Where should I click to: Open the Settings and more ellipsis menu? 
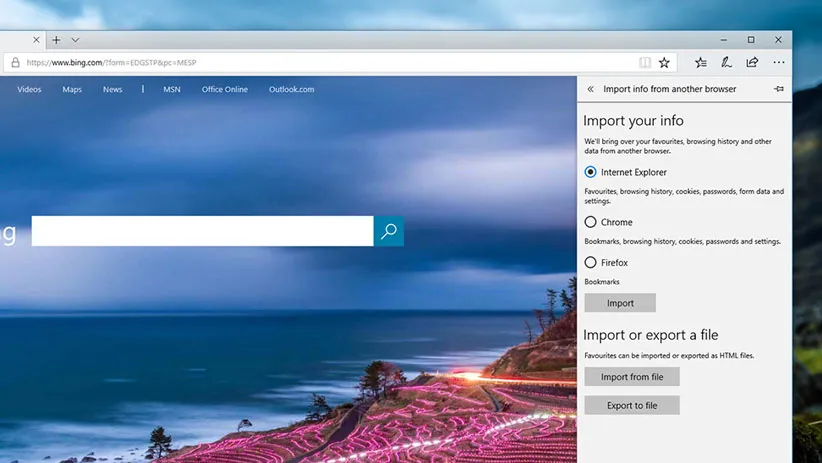pyautogui.click(x=779, y=62)
